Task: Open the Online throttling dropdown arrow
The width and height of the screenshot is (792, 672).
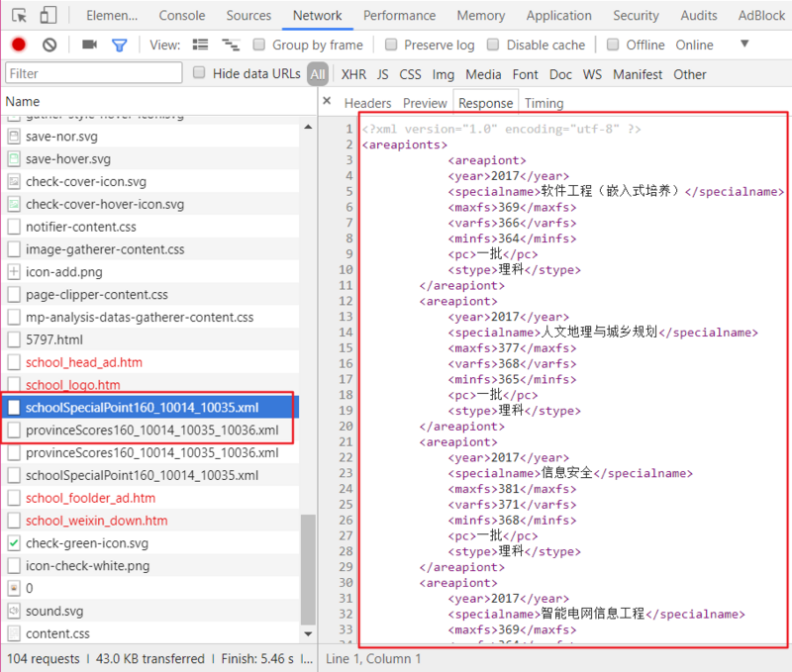Action: click(744, 44)
